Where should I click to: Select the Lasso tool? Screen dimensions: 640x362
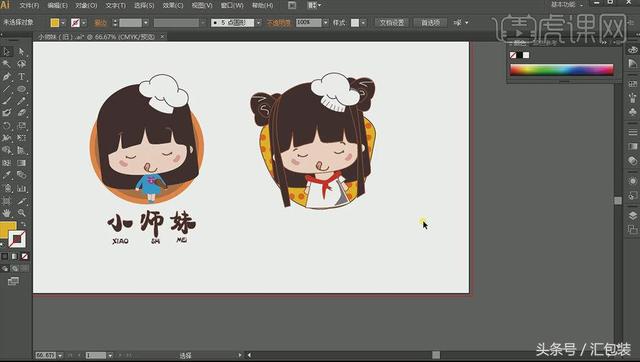click(21, 64)
